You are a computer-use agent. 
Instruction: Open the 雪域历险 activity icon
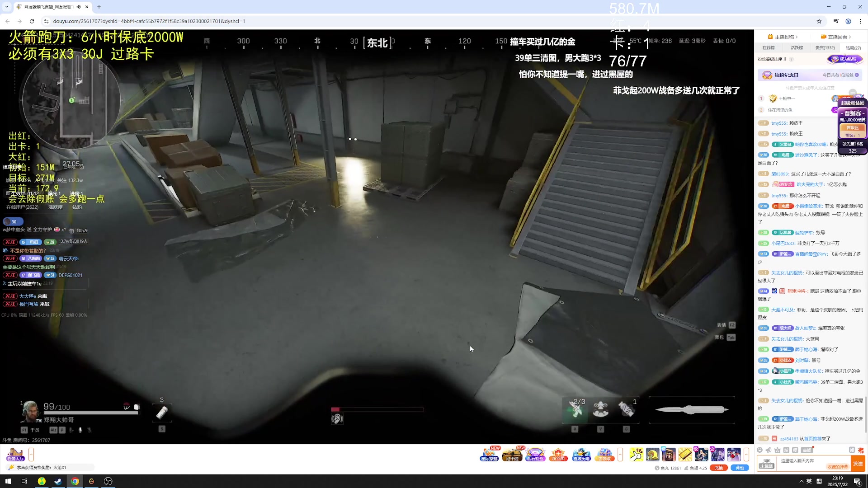click(581, 455)
